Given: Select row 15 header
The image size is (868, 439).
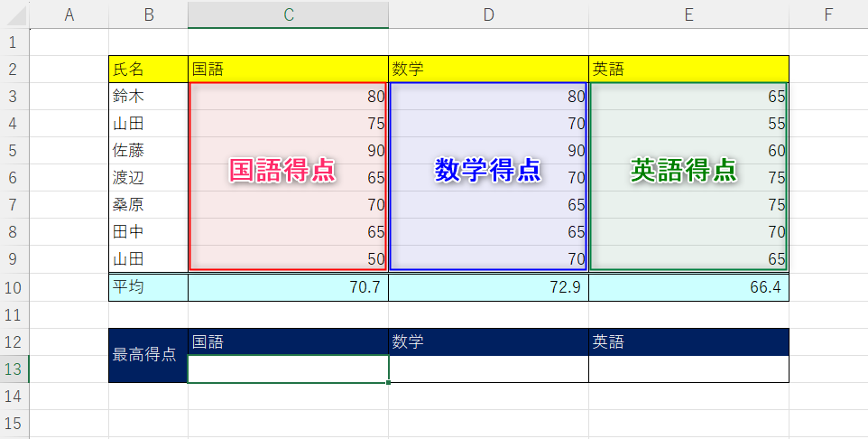Looking at the screenshot, I should (14, 424).
